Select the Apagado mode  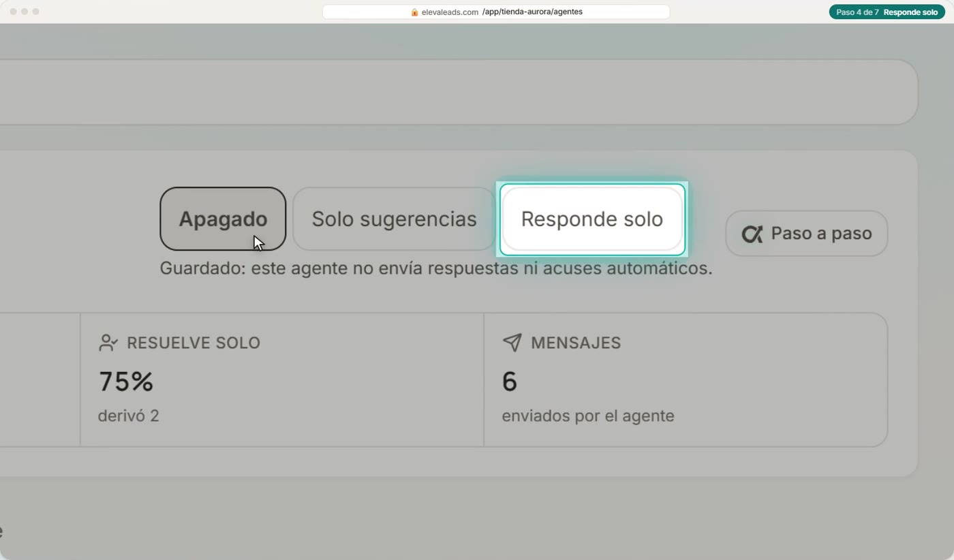click(x=223, y=219)
